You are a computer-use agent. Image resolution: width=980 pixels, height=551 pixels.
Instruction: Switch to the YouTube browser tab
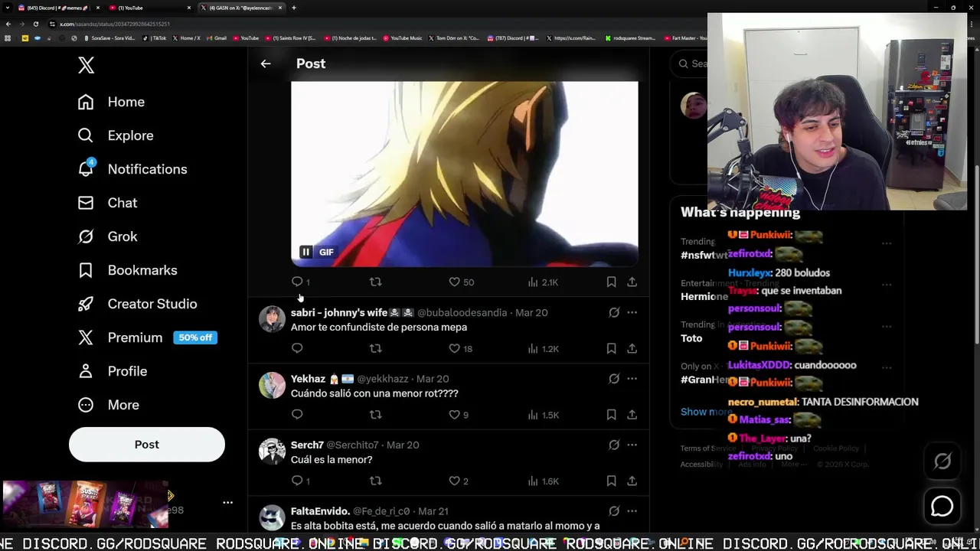coord(150,8)
